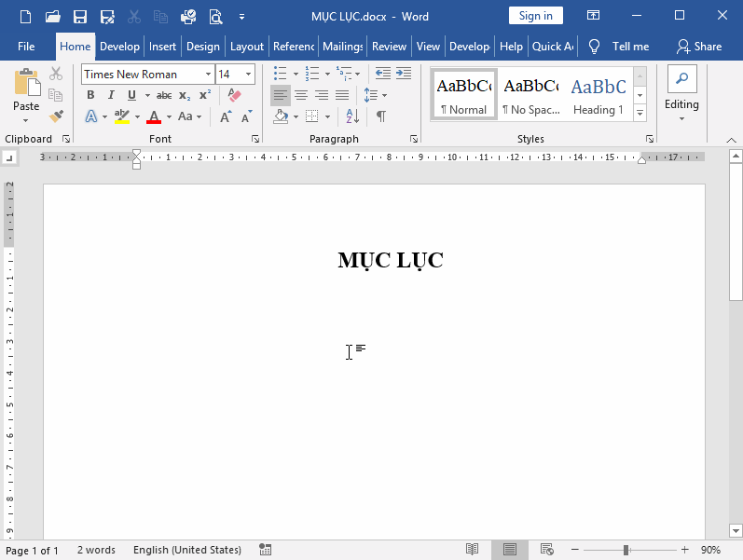Click the Increase Indent icon

tap(404, 74)
